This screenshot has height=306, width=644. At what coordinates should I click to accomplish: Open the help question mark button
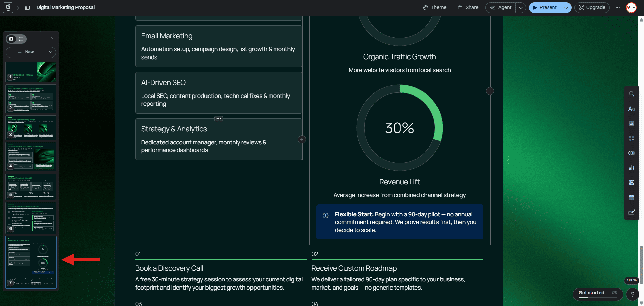(632, 294)
